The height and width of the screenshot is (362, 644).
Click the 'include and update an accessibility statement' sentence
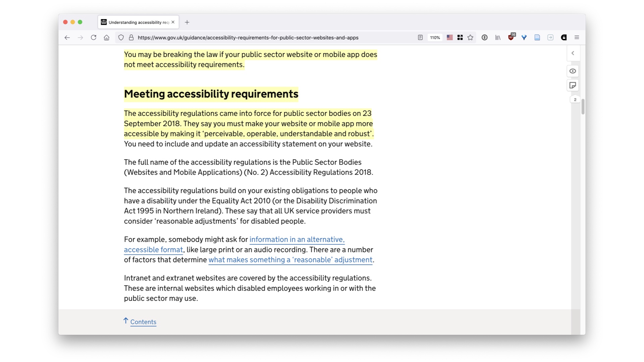point(248,144)
